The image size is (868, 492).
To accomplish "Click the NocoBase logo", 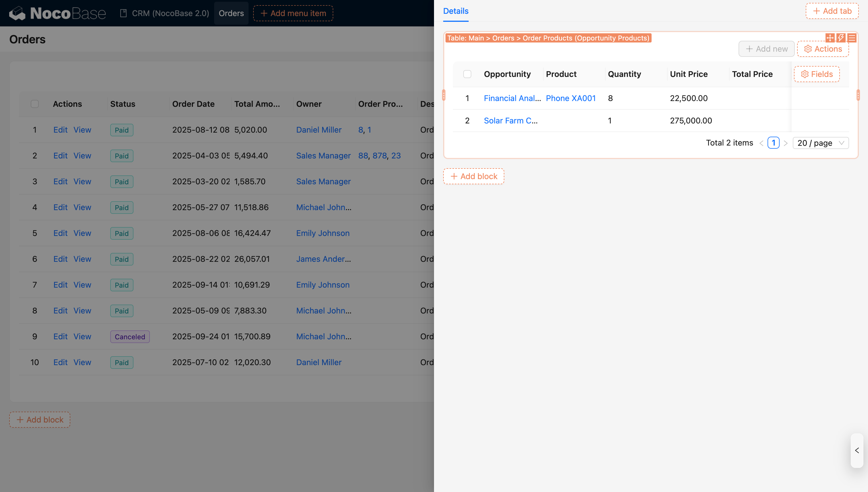I will 57,13.
